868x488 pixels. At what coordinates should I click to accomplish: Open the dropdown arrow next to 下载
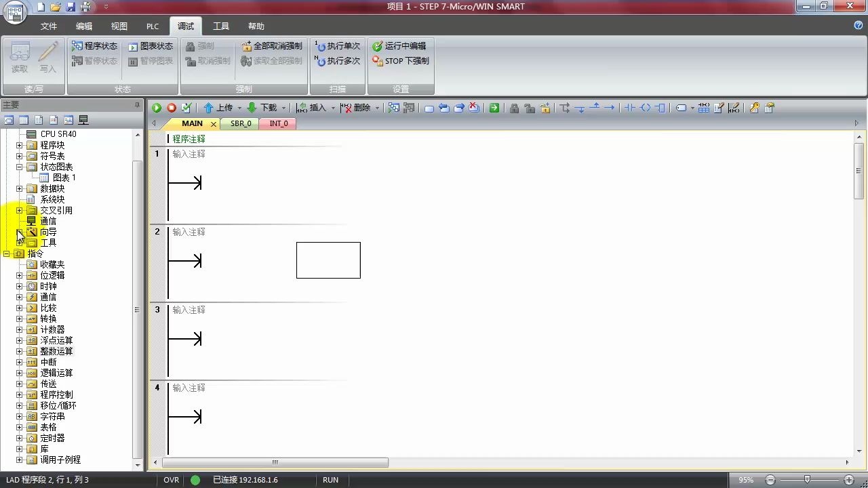pos(283,108)
